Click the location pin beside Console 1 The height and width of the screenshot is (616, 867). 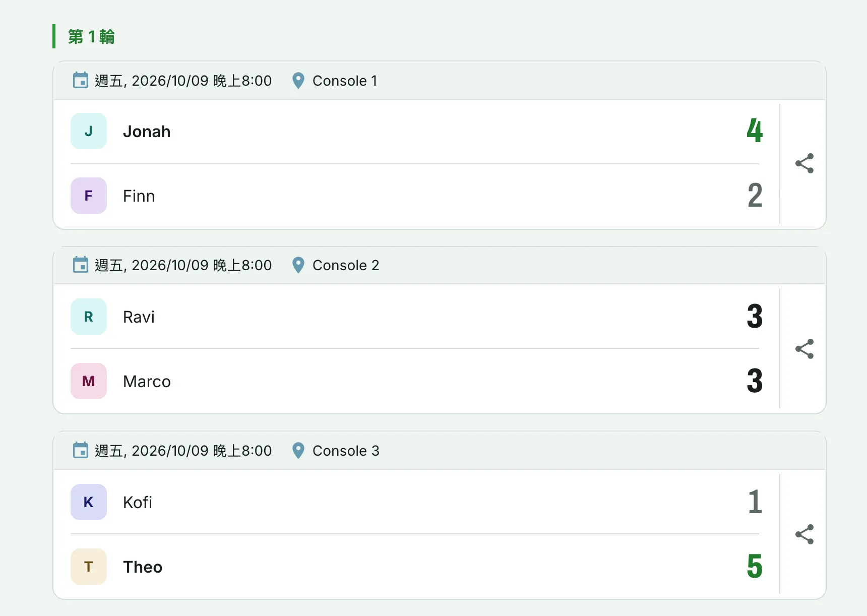tap(298, 81)
